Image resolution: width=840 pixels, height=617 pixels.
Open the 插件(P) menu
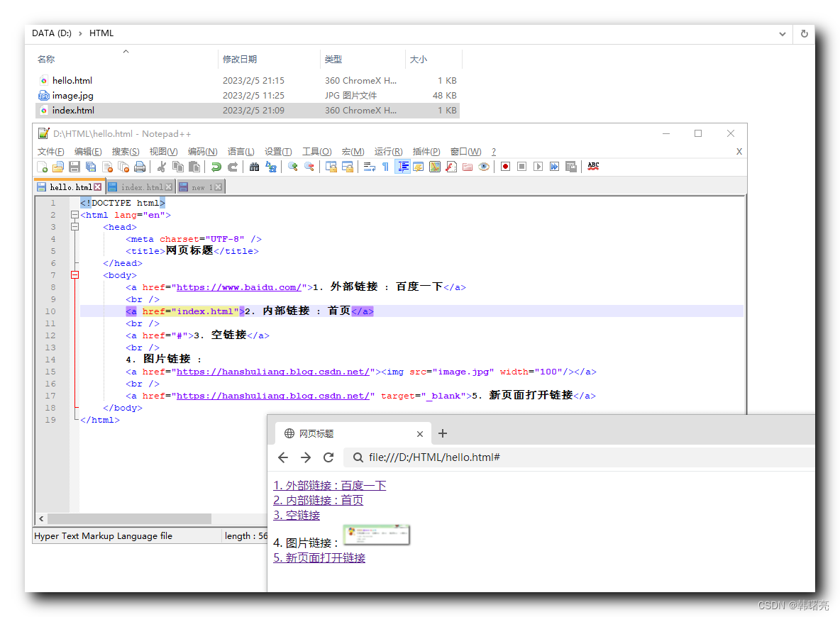(x=426, y=152)
